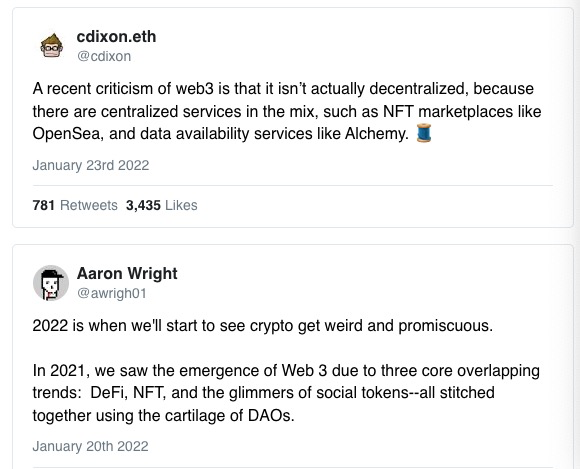
Task: Open the January 23rd 2022 timestamp
Action: pyautogui.click(x=91, y=165)
